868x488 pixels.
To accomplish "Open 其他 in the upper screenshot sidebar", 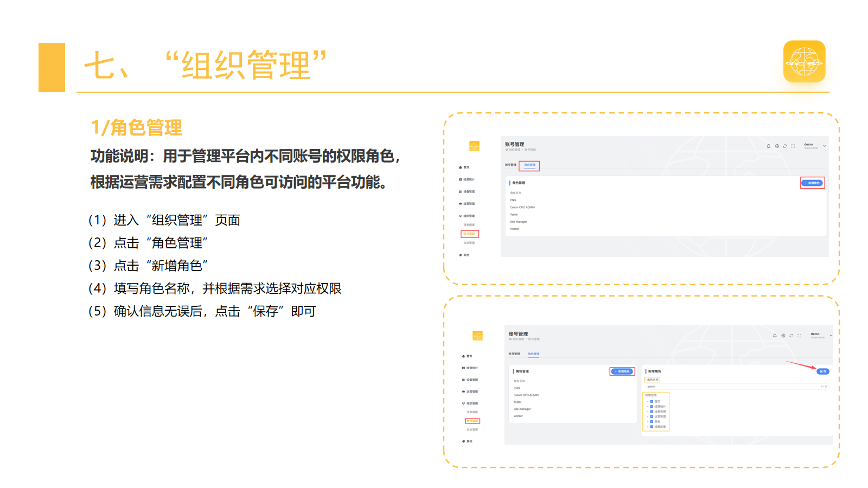I will point(464,255).
